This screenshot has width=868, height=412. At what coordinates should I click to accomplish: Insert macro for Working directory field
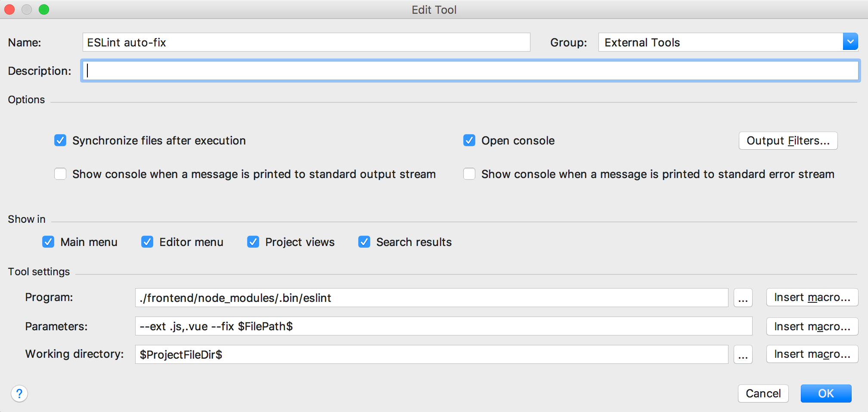pos(812,354)
